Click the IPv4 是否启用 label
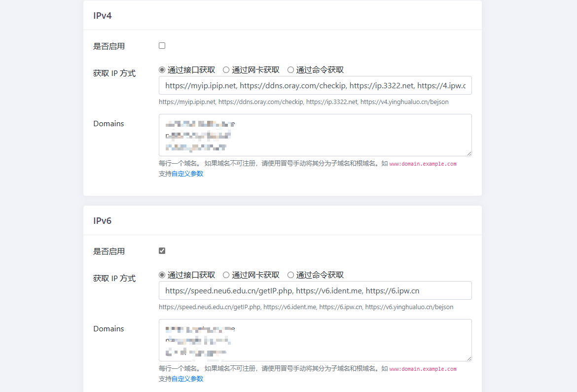This screenshot has height=392, width=577. click(x=109, y=46)
